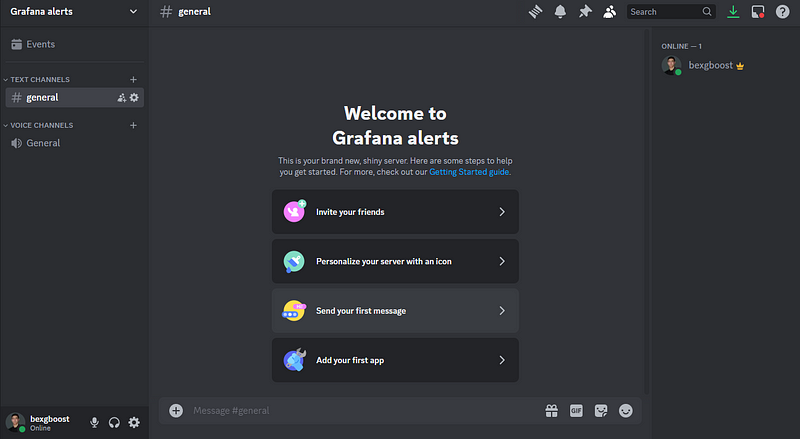Show pinned messages
800x439 pixels.
585,11
